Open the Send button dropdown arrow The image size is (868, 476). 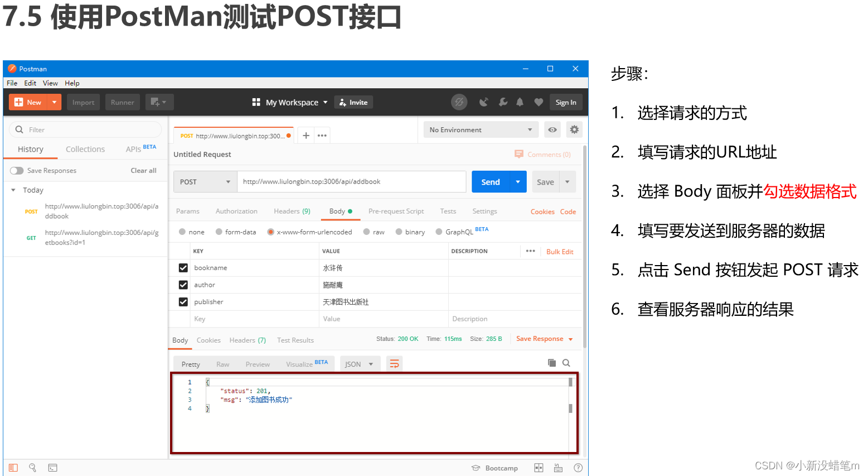pos(518,181)
